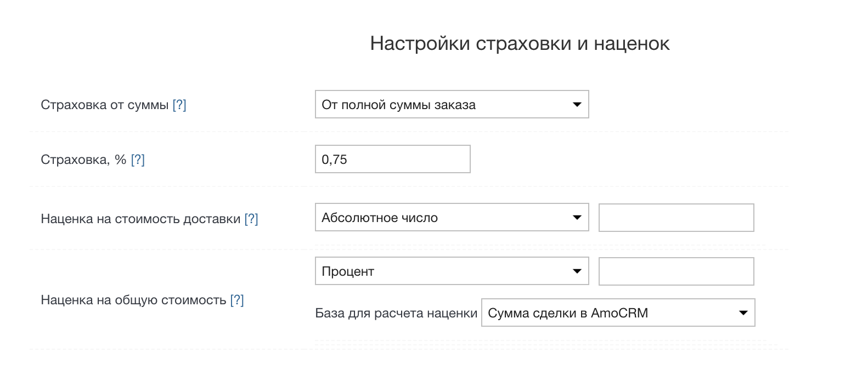The image size is (868, 375).
Task: Select the insurance percentage field showing 0,75
Action: tap(392, 159)
